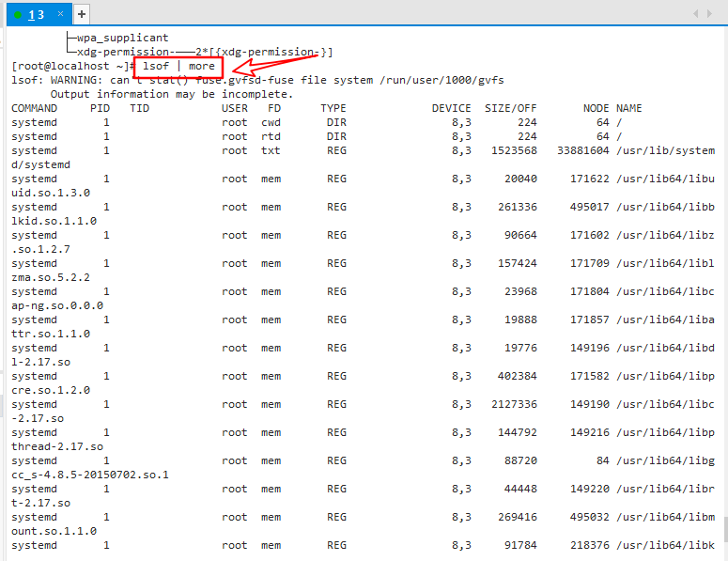
Task: Go to previous tab with left arrow
Action: 695,14
